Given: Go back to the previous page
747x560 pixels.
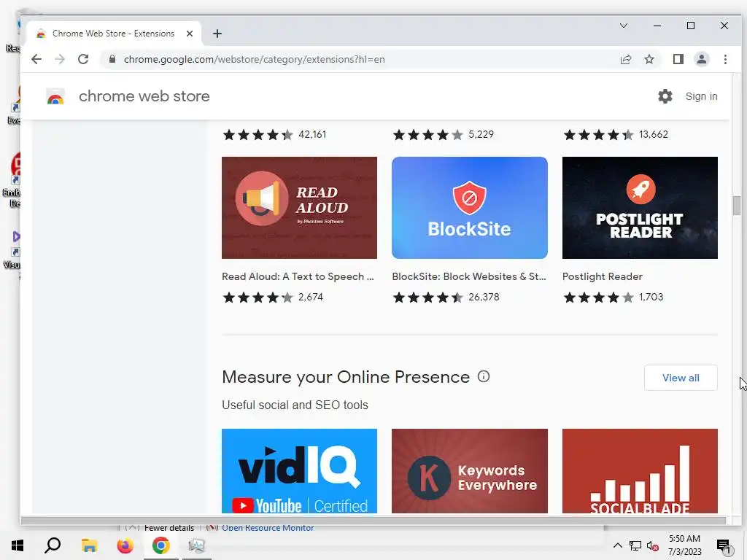Looking at the screenshot, I should pyautogui.click(x=36, y=59).
